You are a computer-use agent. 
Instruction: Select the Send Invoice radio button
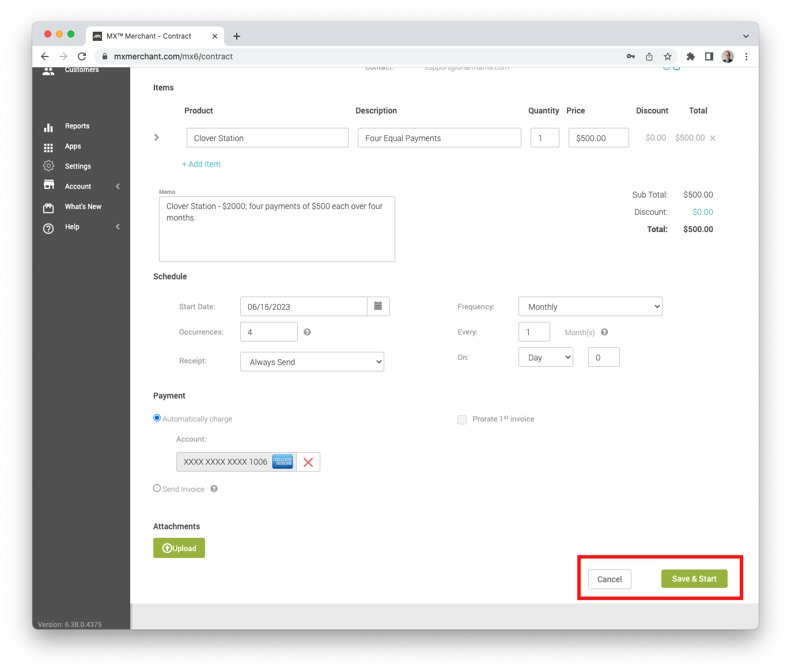(157, 488)
